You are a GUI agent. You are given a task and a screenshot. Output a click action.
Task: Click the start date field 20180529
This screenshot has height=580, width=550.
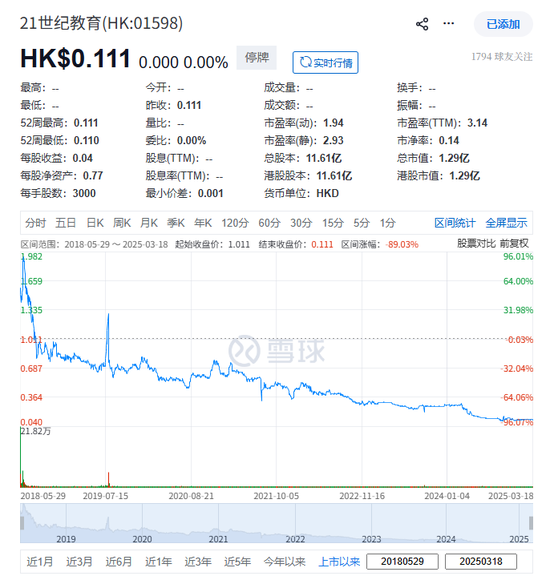[402, 562]
